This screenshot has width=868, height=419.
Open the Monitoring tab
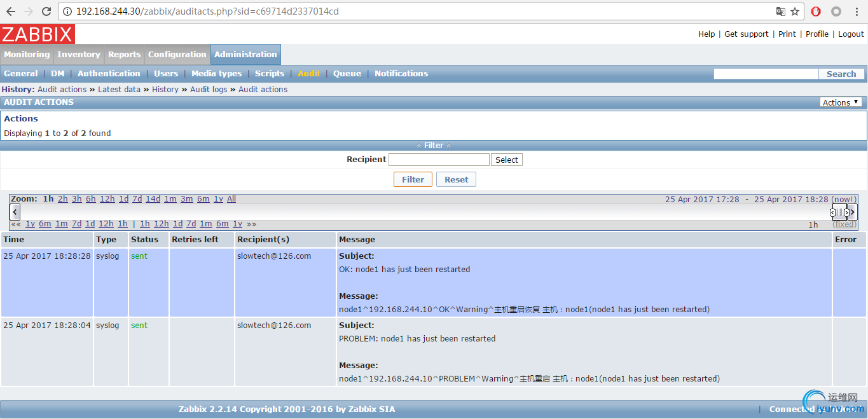click(27, 55)
